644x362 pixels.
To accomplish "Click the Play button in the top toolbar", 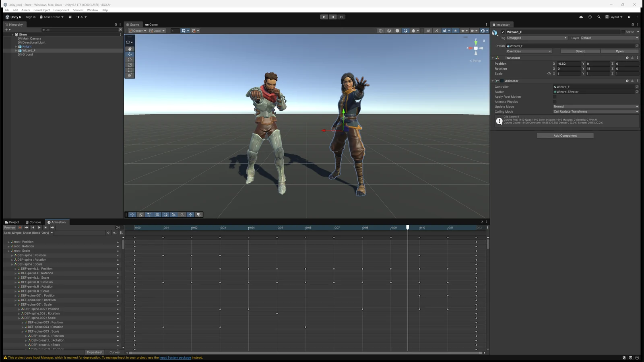I will click(324, 17).
